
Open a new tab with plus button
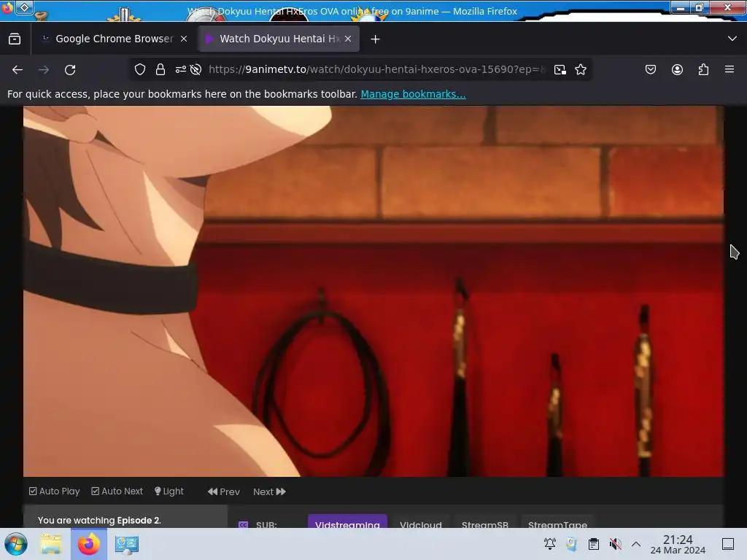(376, 39)
